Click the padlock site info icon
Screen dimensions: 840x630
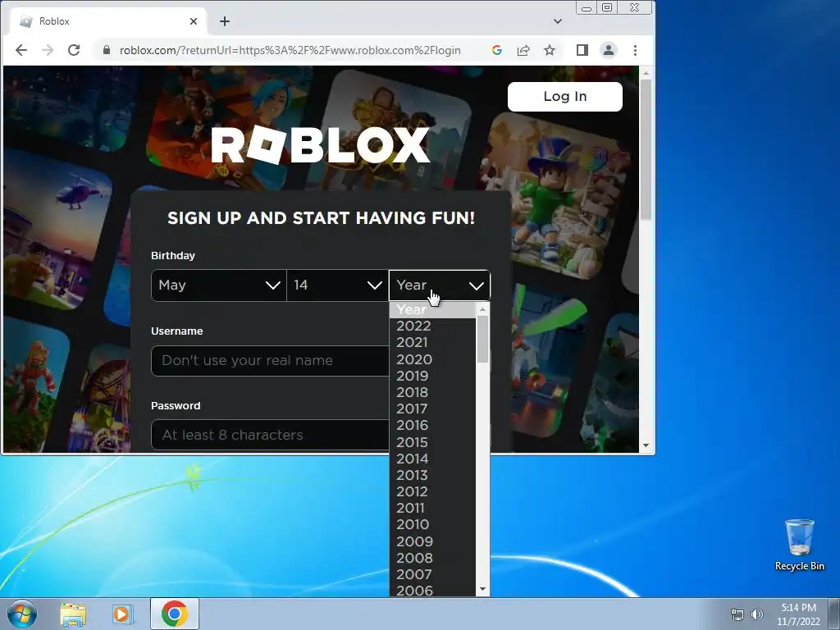point(107,50)
